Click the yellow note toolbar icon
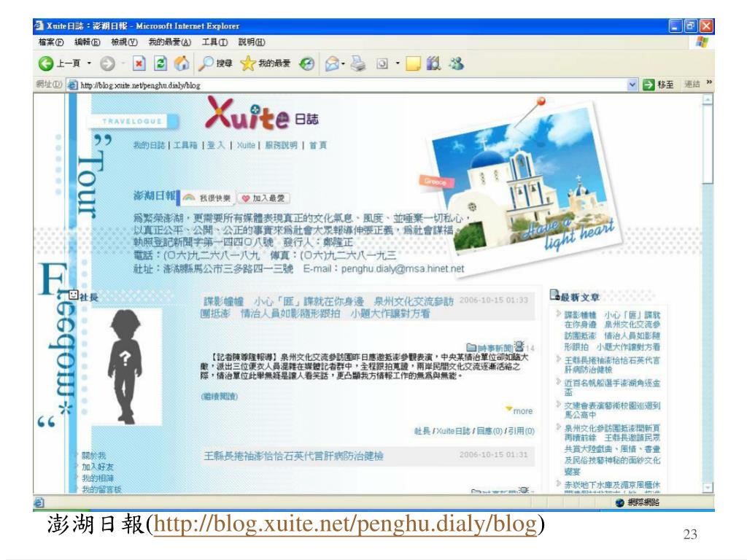The width and height of the screenshot is (747, 560). [413, 63]
